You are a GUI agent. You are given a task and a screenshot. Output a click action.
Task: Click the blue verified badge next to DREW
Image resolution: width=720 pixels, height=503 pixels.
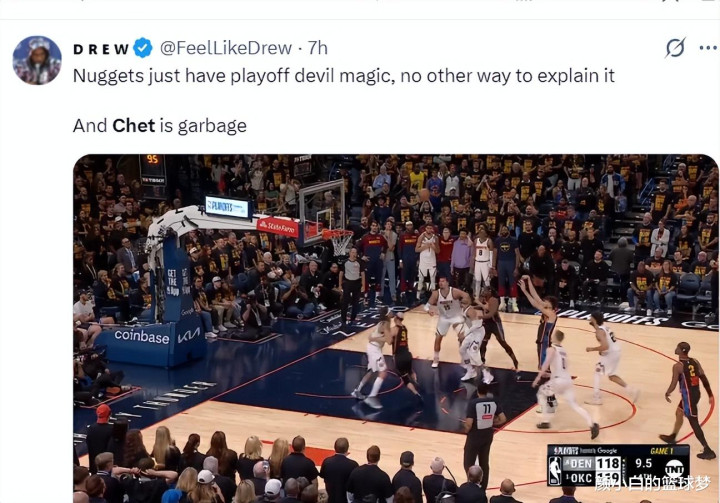pos(143,48)
